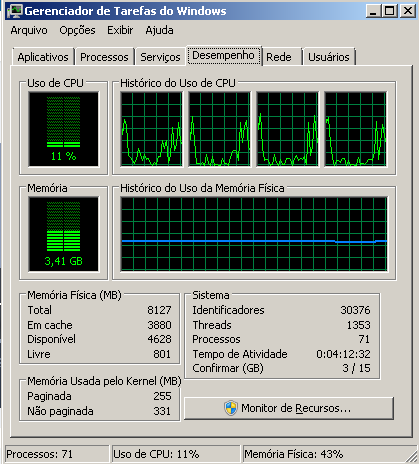Click the Memória 3,41 GB gauge
The height and width of the screenshot is (465, 419).
[x=64, y=234]
